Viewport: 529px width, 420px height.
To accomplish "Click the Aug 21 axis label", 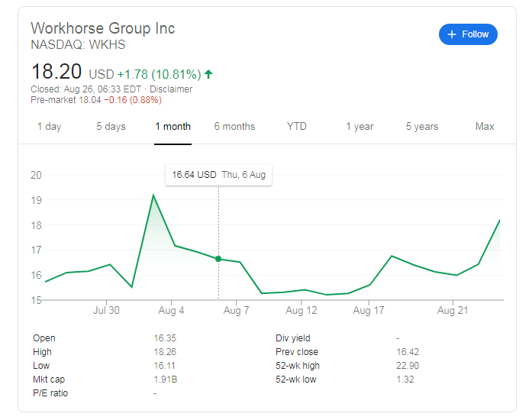I will click(x=453, y=310).
